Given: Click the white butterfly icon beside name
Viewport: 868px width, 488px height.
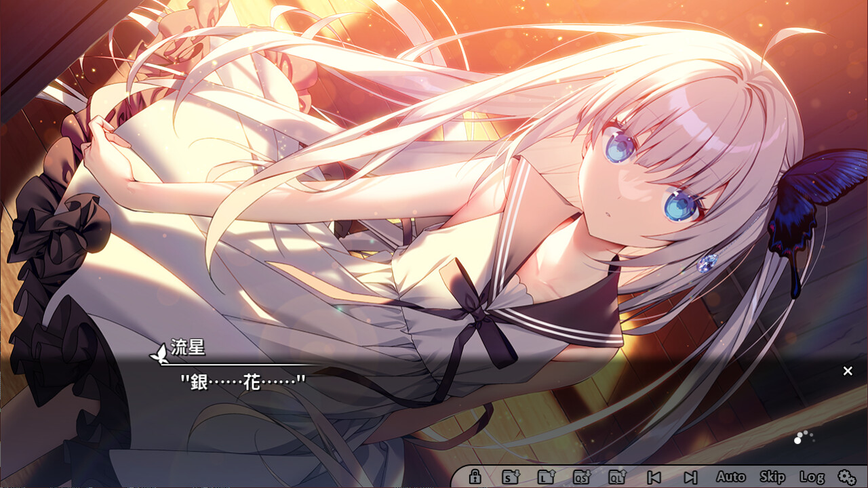Looking at the screenshot, I should tap(159, 352).
